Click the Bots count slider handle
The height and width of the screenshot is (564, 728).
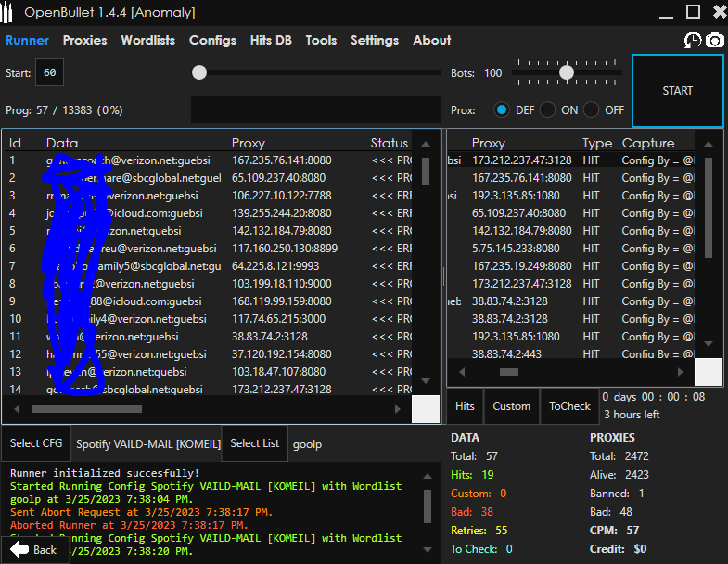click(566, 72)
